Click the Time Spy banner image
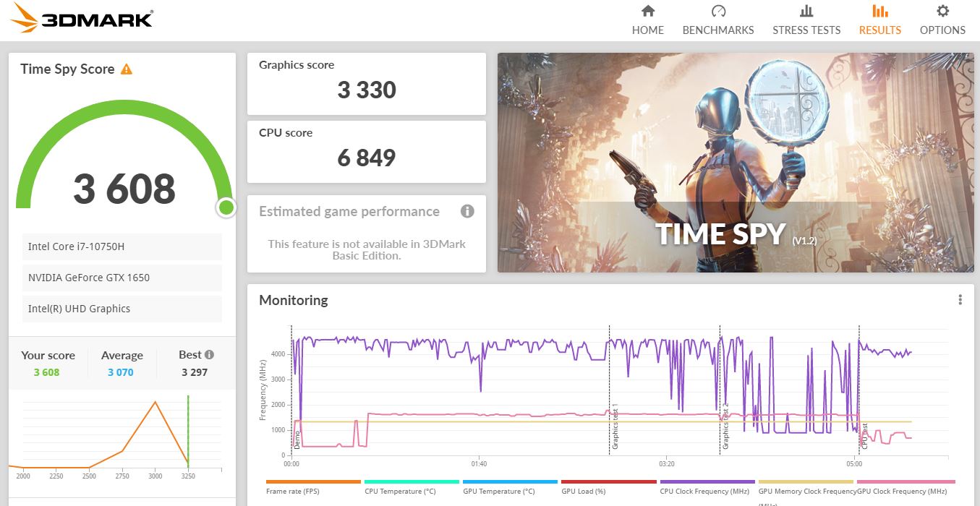 click(x=736, y=163)
